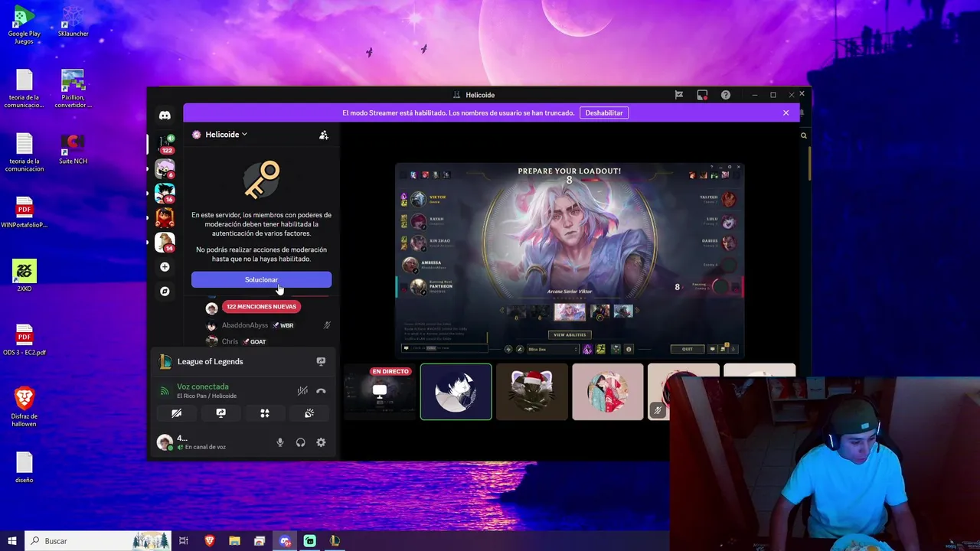The height and width of the screenshot is (551, 980).
Task: Open the diseño desktop file
Action: (x=24, y=467)
